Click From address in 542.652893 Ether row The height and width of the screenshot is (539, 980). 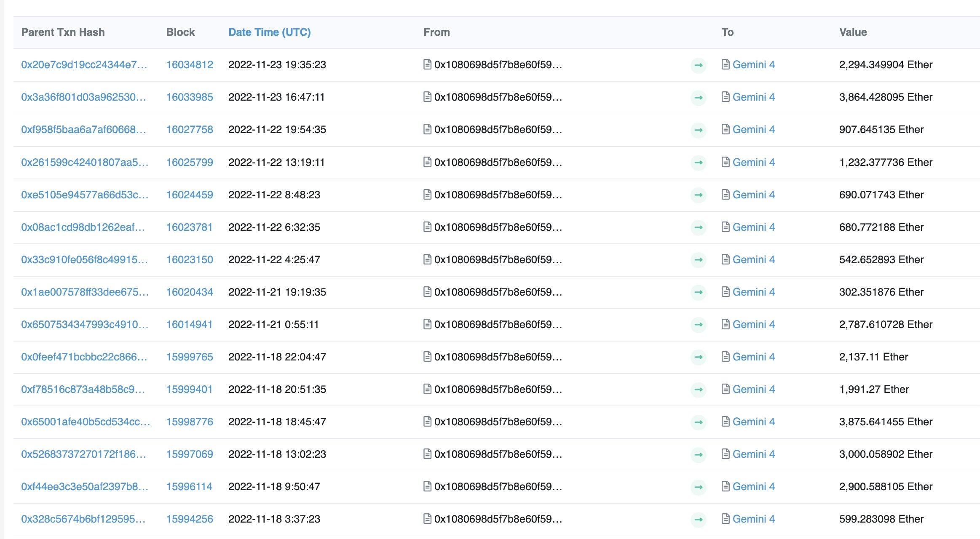pyautogui.click(x=498, y=260)
